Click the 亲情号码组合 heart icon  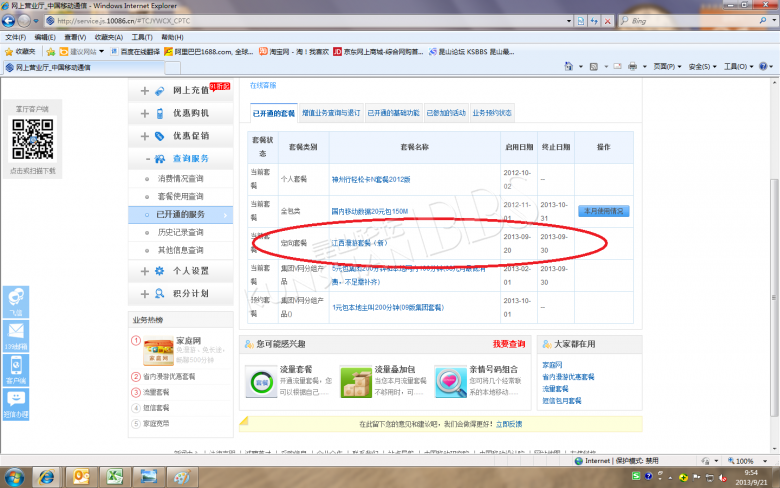pos(449,381)
